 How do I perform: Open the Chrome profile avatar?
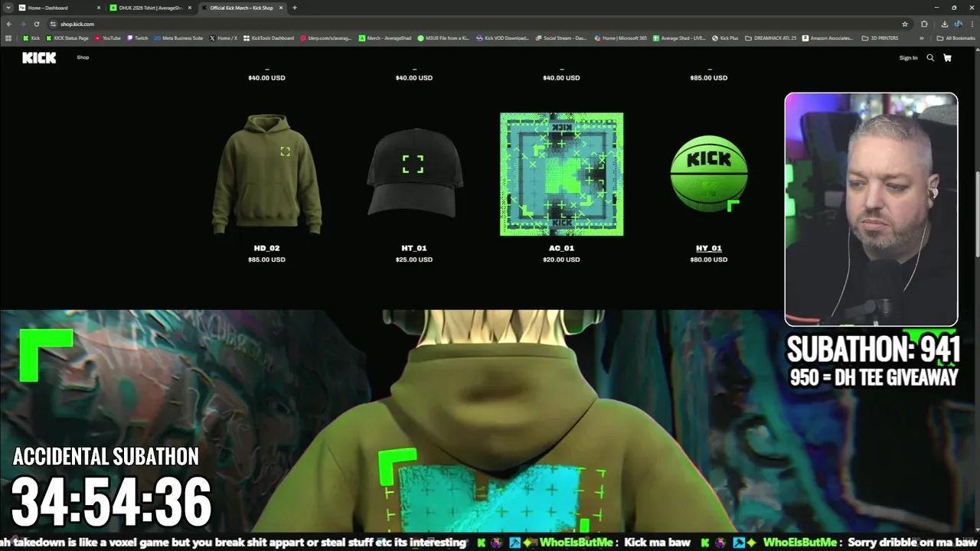[x=958, y=24]
